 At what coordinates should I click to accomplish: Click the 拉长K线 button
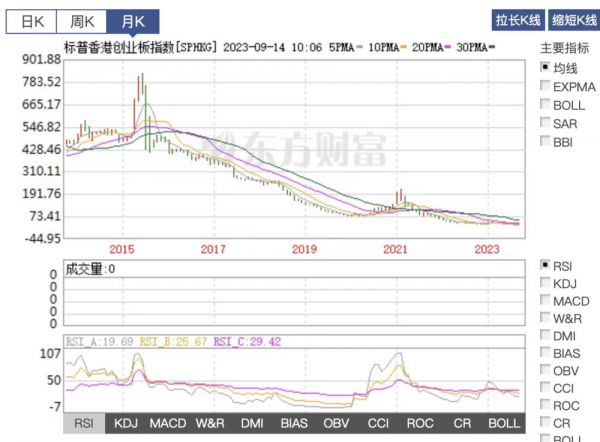point(518,20)
